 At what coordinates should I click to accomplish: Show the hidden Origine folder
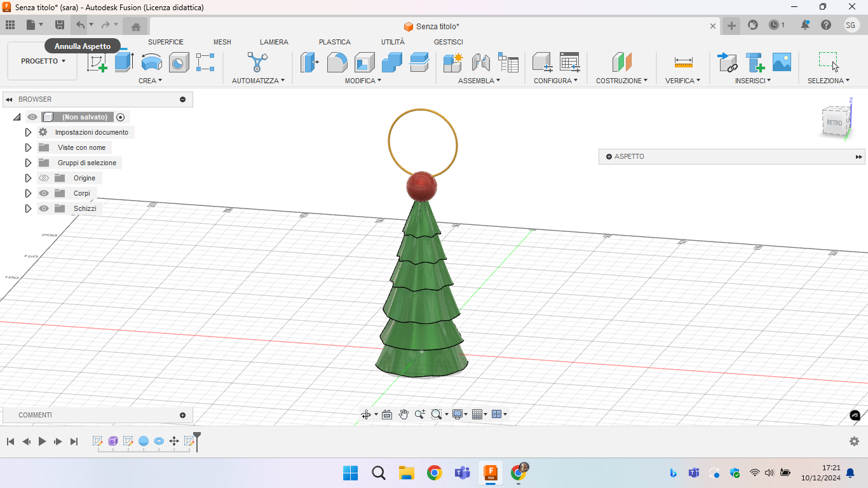(x=44, y=178)
